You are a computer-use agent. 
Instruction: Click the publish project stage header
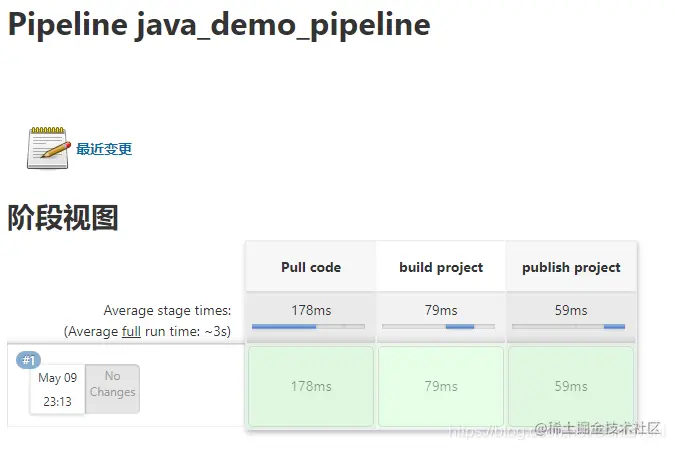571,267
